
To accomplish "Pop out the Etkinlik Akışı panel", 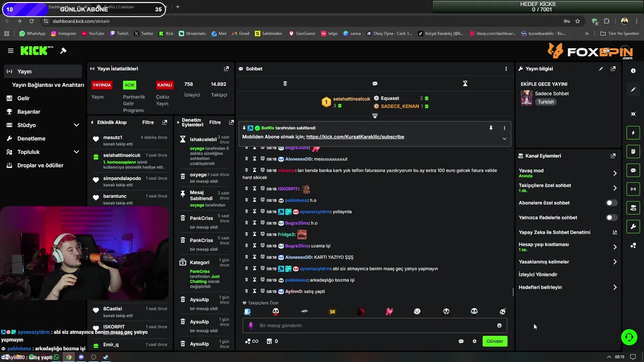I will click(x=165, y=122).
